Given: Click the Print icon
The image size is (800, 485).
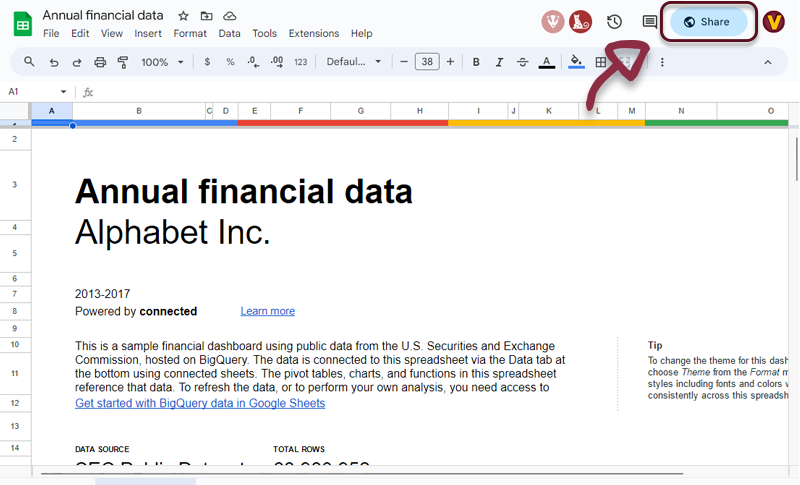Looking at the screenshot, I should click(x=100, y=62).
